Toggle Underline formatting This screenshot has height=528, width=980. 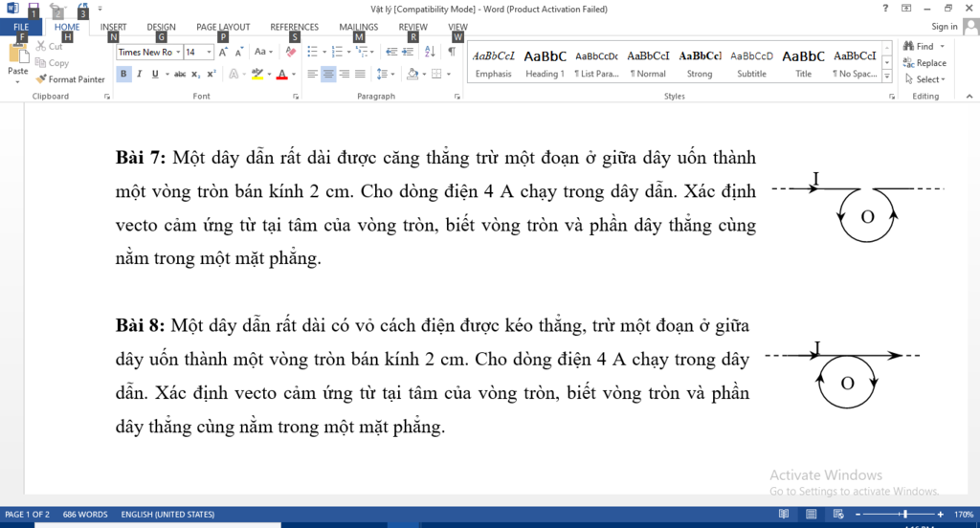[x=155, y=74]
